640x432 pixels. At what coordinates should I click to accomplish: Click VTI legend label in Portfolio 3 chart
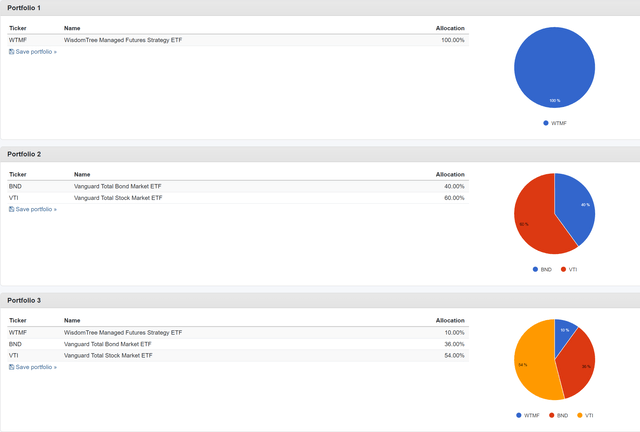click(589, 415)
